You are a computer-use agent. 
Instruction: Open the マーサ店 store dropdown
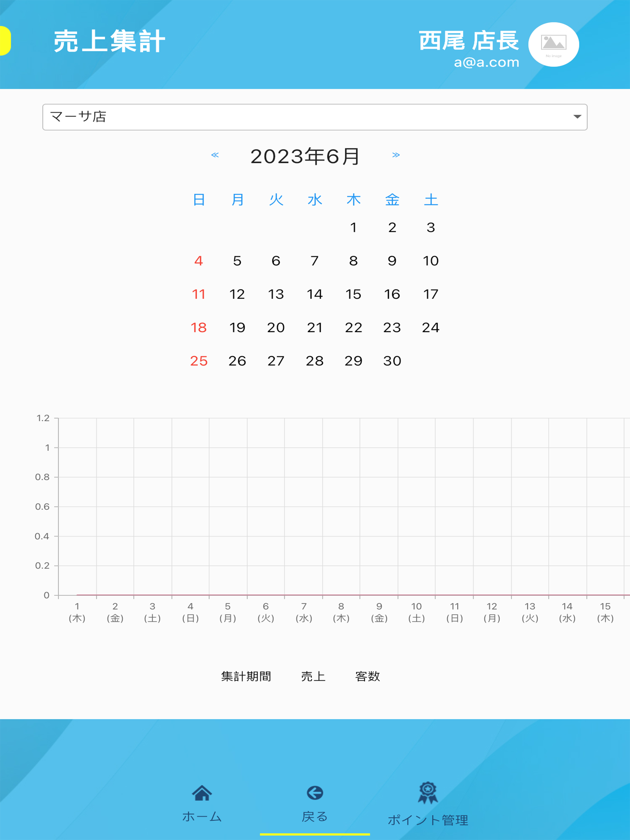pos(315,117)
